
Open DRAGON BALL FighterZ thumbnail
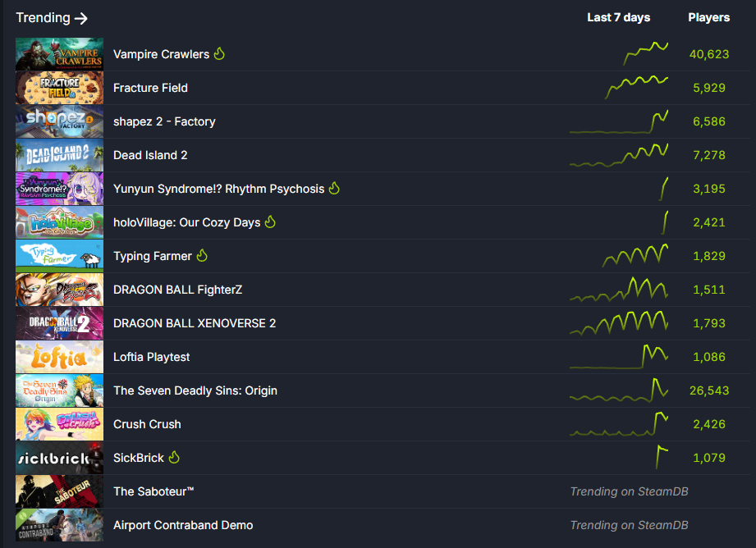tap(59, 290)
